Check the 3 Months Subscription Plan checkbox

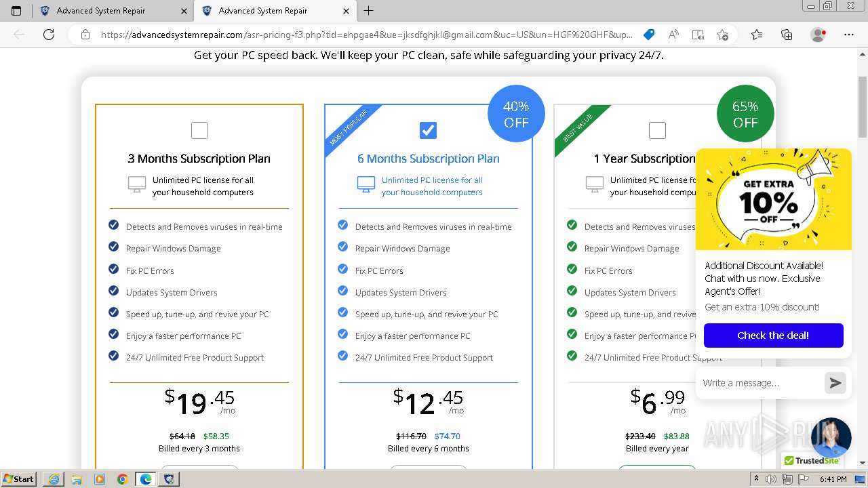pyautogui.click(x=199, y=130)
